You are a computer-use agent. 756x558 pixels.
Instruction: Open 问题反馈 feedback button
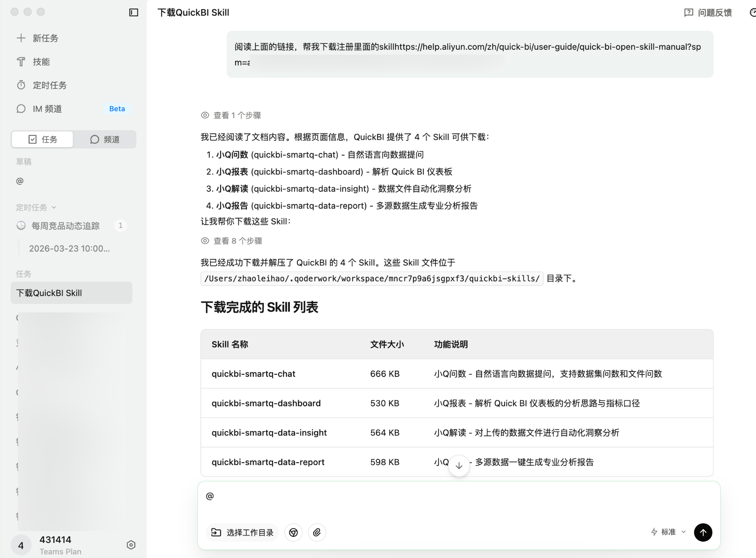(x=708, y=13)
